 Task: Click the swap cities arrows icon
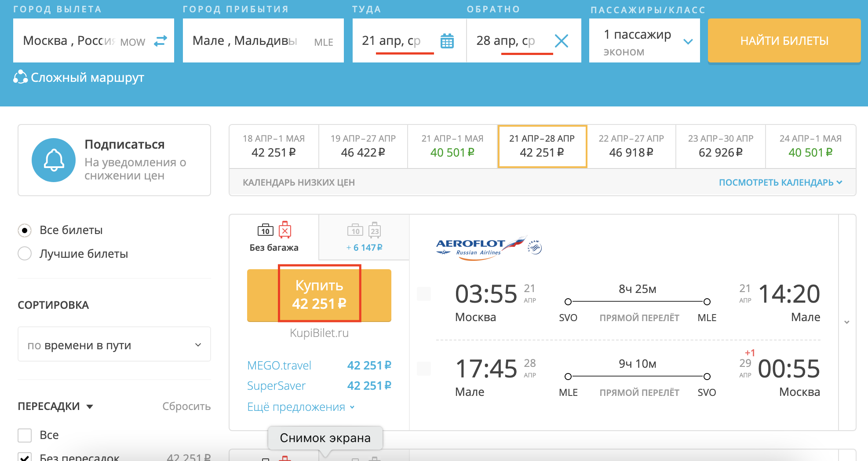click(160, 41)
